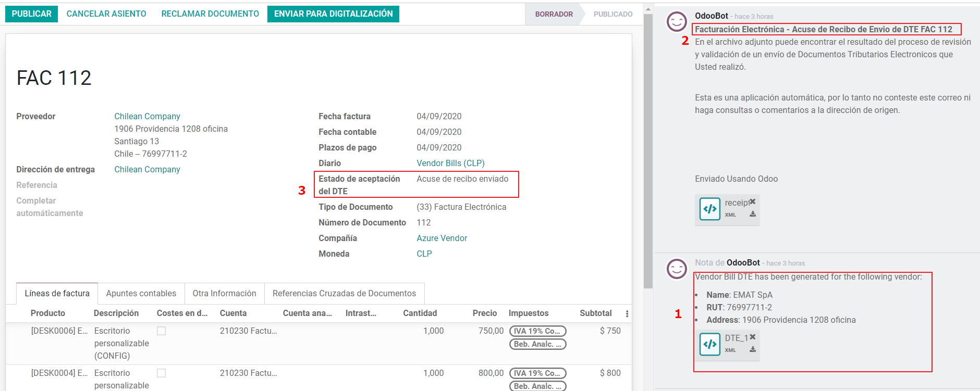The width and height of the screenshot is (980, 391).
Task: Open the Otra Información tab
Action: tap(224, 294)
